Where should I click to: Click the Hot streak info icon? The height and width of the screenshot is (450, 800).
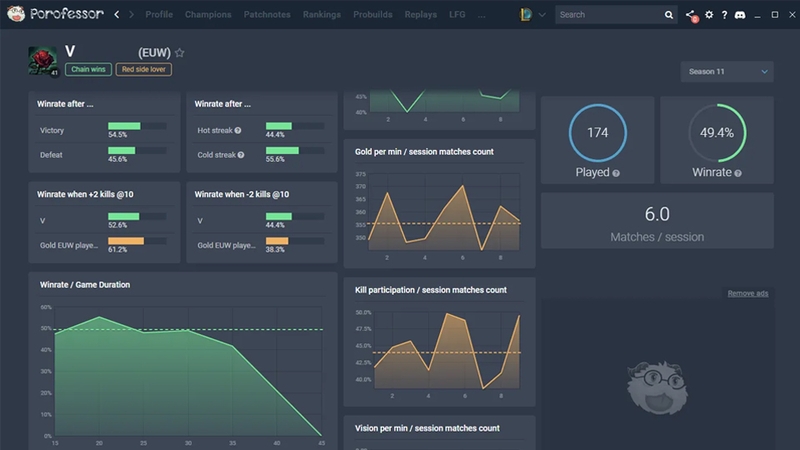(x=238, y=131)
